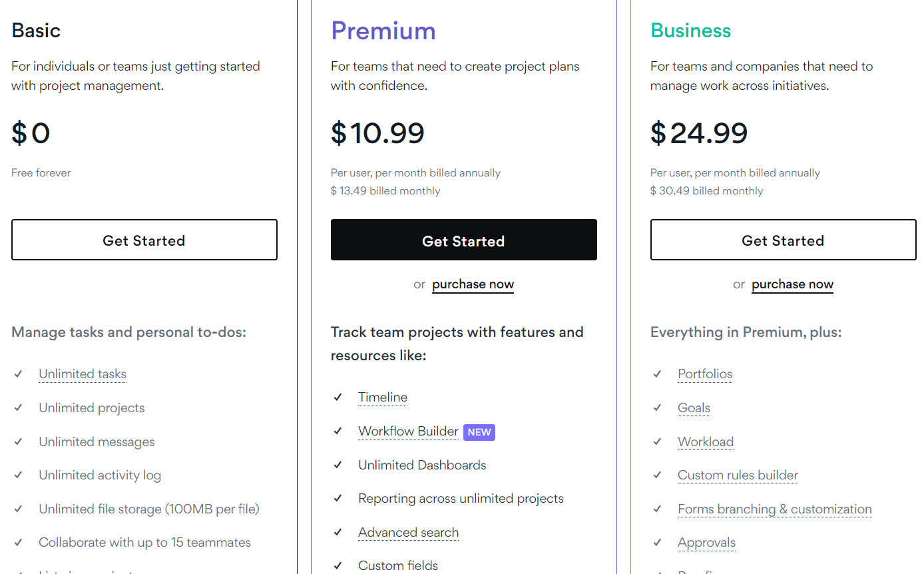The width and height of the screenshot is (924, 574).
Task: Open the Portfolios feature link
Action: coord(705,374)
